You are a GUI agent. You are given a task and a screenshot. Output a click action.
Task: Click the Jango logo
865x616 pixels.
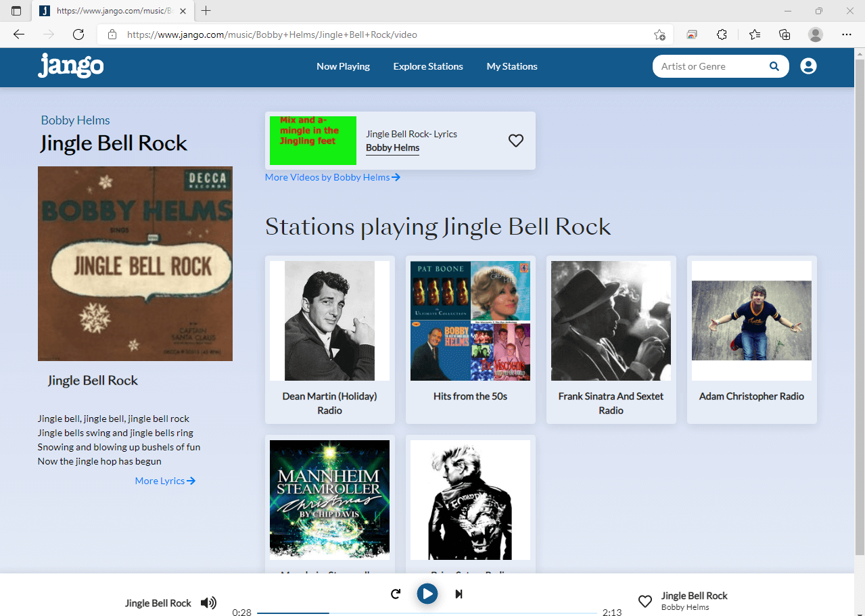(71, 66)
